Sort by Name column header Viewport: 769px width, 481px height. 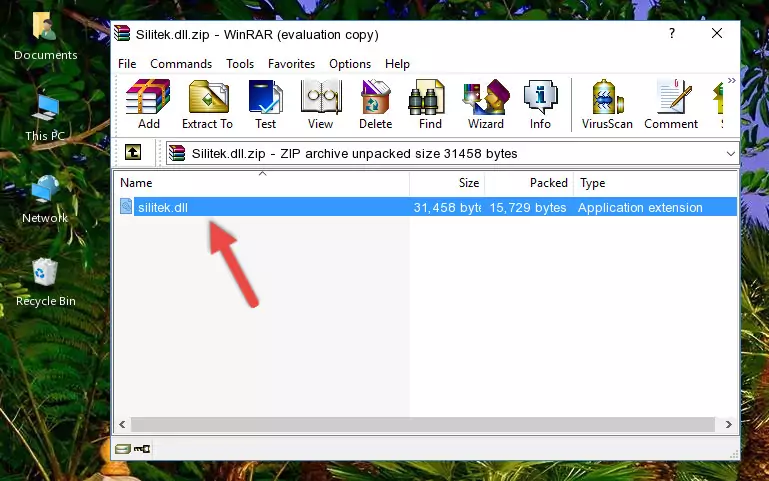click(262, 183)
